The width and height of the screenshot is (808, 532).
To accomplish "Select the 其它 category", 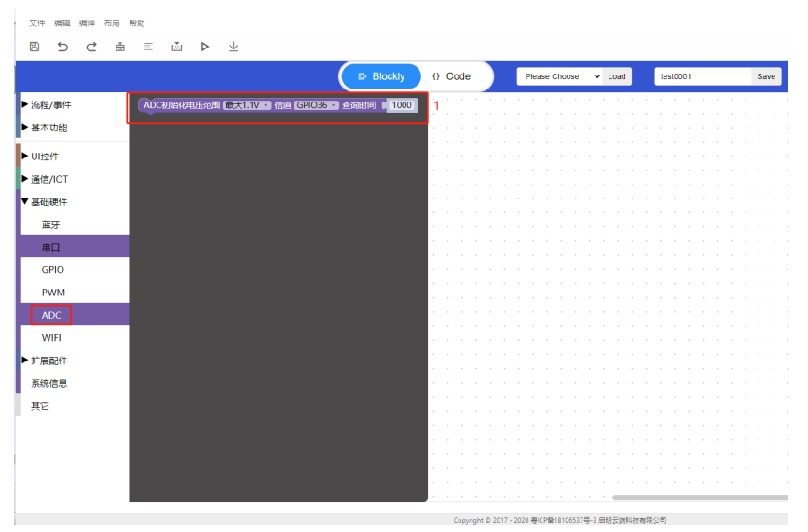I will [x=72, y=406].
